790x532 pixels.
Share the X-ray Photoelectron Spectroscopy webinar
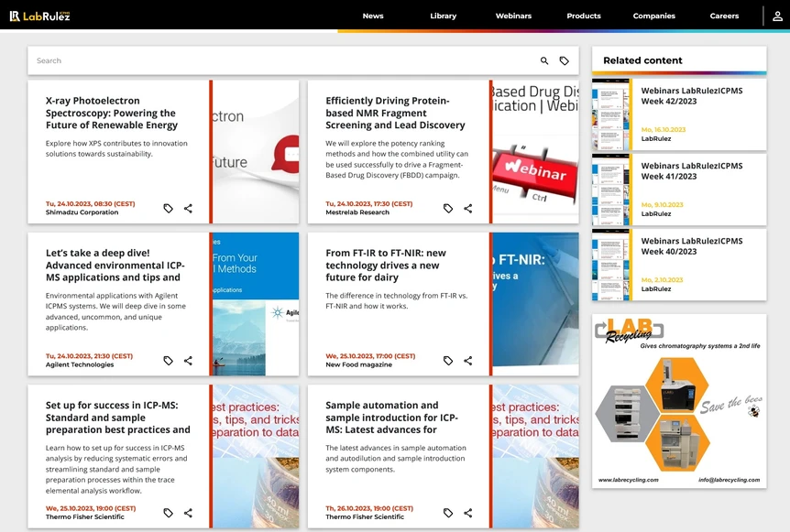[188, 209]
